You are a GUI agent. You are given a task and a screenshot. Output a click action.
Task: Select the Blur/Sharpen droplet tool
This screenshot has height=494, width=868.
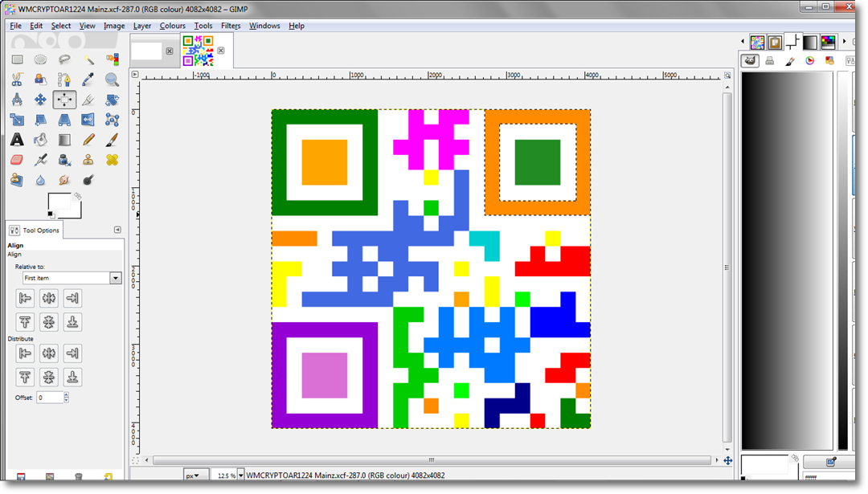click(x=40, y=180)
